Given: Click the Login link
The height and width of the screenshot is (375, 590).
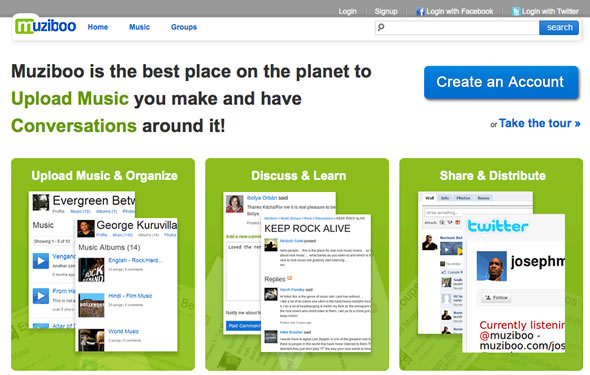Looking at the screenshot, I should click(347, 11).
